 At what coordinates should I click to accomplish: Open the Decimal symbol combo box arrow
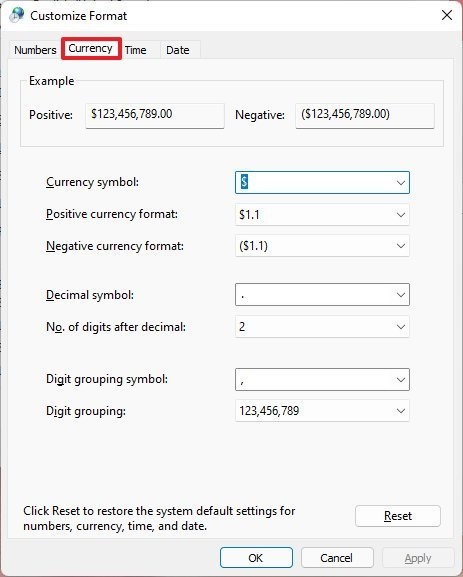coord(400,295)
